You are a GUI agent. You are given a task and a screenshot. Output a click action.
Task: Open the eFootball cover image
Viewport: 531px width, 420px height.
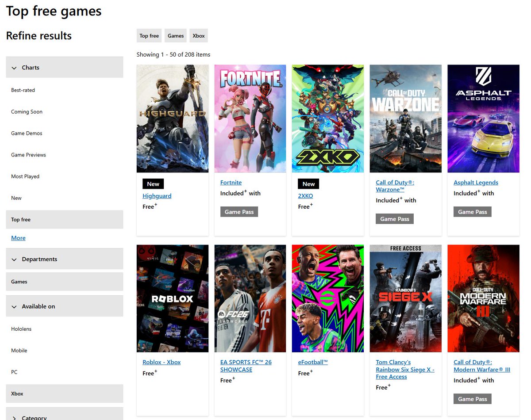point(328,298)
